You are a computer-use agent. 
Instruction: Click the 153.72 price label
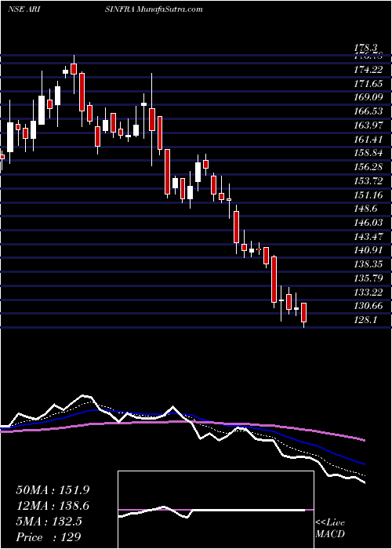[368, 181]
